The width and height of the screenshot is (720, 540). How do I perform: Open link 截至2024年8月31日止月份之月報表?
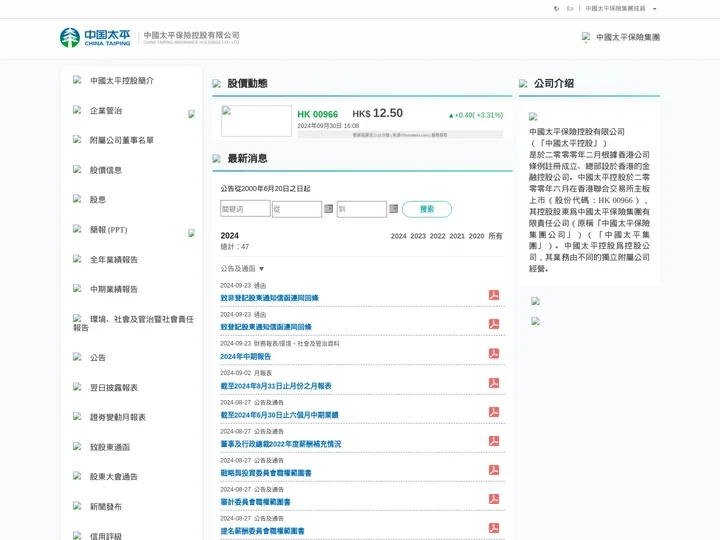click(x=276, y=386)
